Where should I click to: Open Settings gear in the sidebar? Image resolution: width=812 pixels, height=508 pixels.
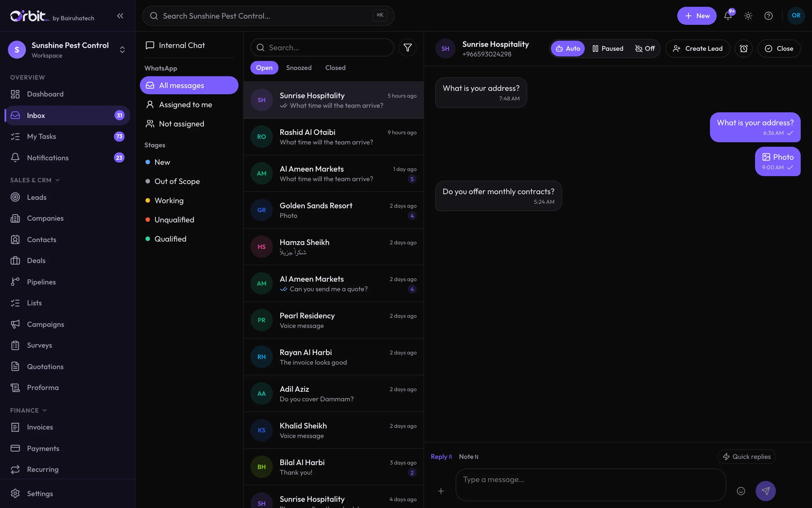tap(67, 494)
